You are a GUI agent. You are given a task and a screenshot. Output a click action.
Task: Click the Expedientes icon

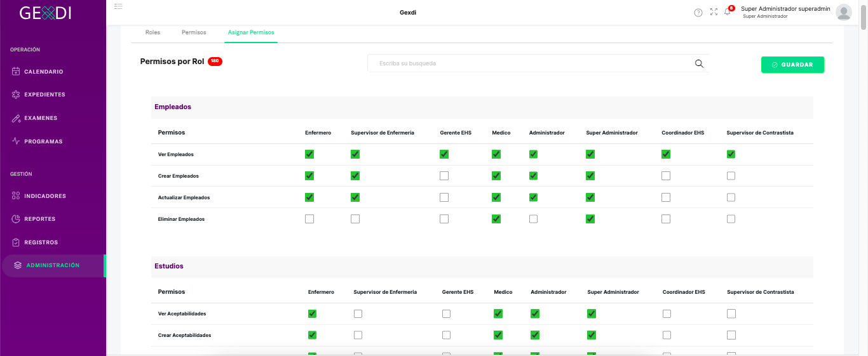click(x=16, y=95)
